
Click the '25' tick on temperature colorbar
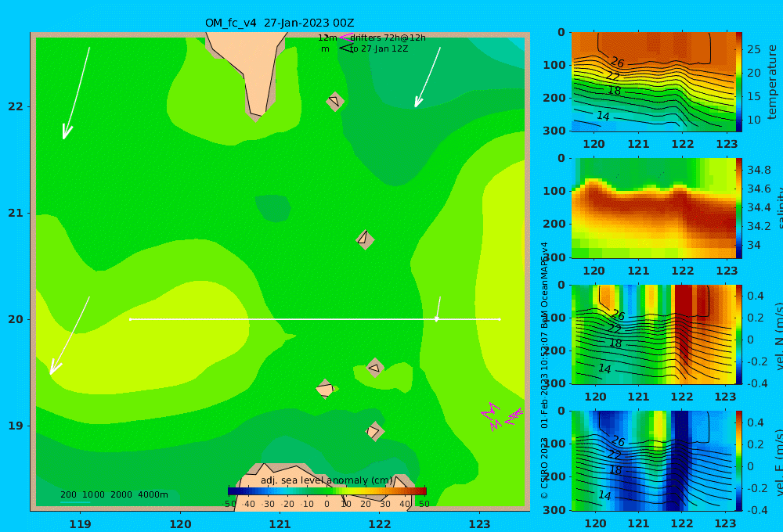pos(753,49)
